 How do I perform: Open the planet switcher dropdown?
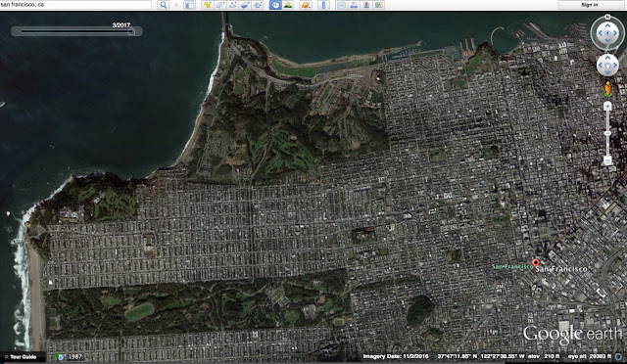tap(306, 5)
